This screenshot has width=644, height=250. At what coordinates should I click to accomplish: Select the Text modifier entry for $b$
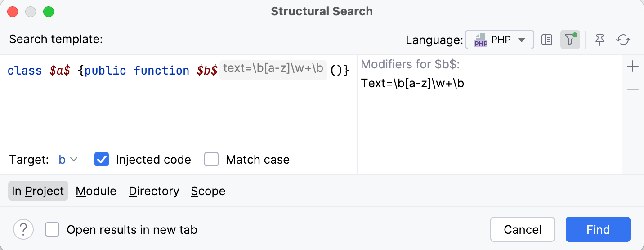click(412, 84)
